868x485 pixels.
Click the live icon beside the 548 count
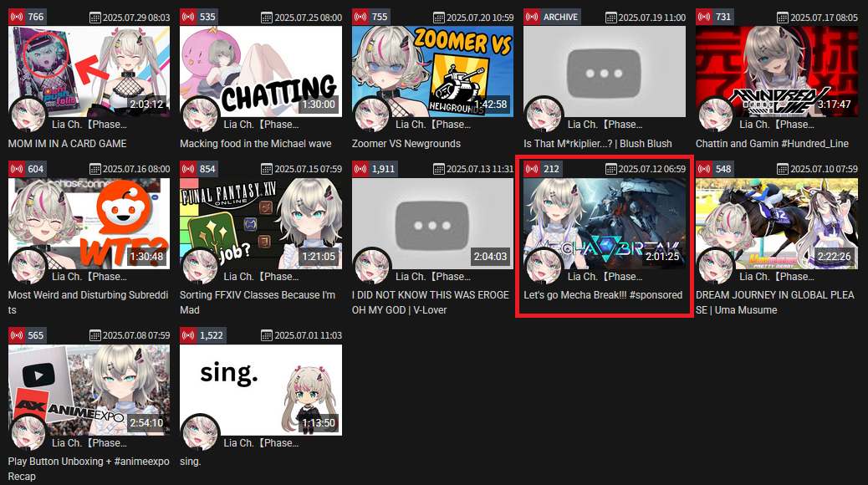705,169
